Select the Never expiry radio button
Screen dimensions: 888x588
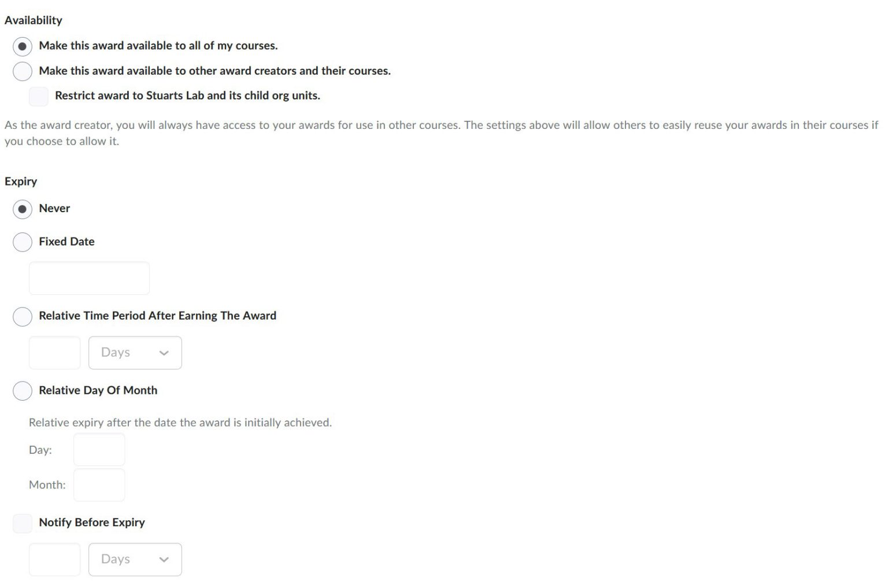pos(23,209)
